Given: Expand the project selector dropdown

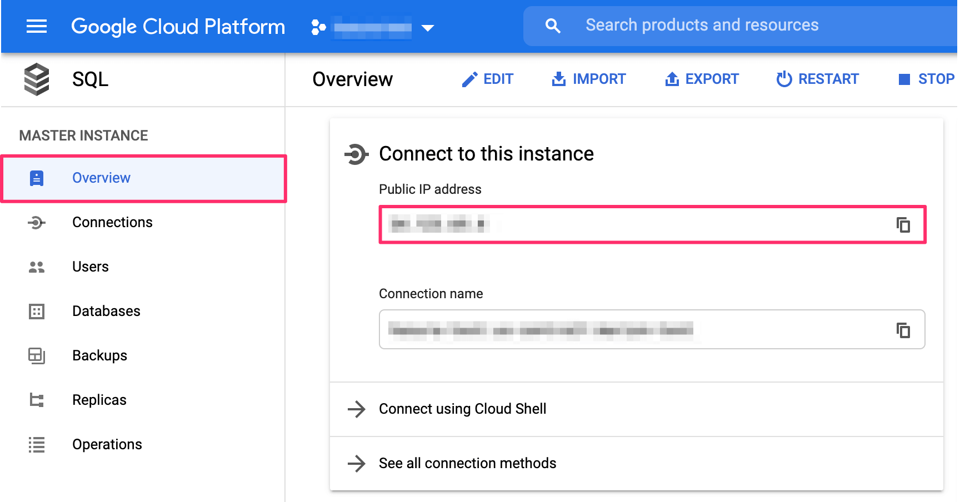Looking at the screenshot, I should coord(428,27).
